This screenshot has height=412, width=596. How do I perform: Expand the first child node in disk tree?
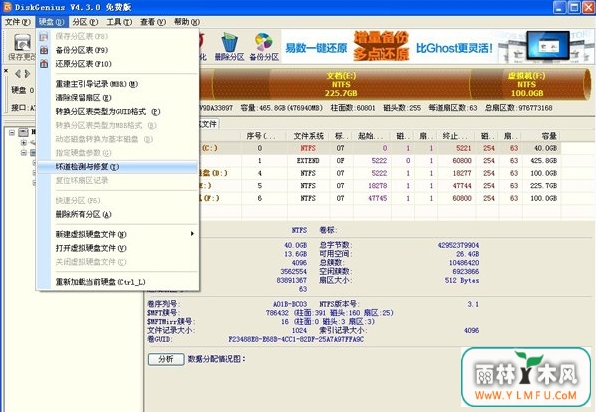[x=24, y=143]
